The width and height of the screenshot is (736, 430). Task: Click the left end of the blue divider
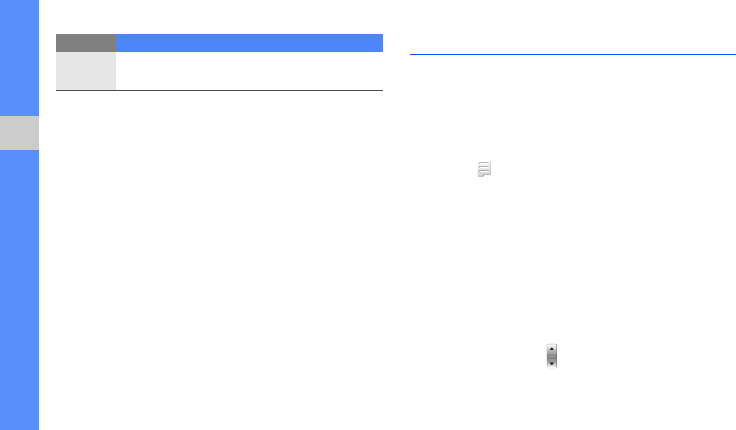click(413, 55)
